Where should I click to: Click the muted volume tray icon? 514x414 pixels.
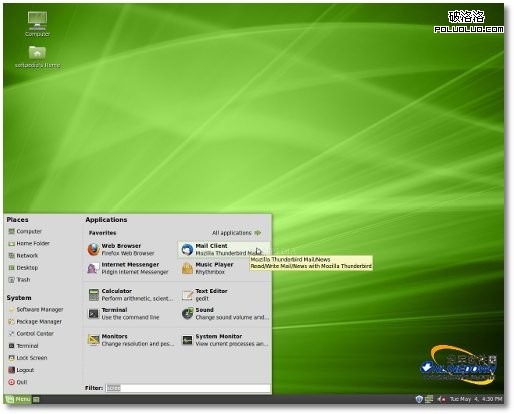441,399
